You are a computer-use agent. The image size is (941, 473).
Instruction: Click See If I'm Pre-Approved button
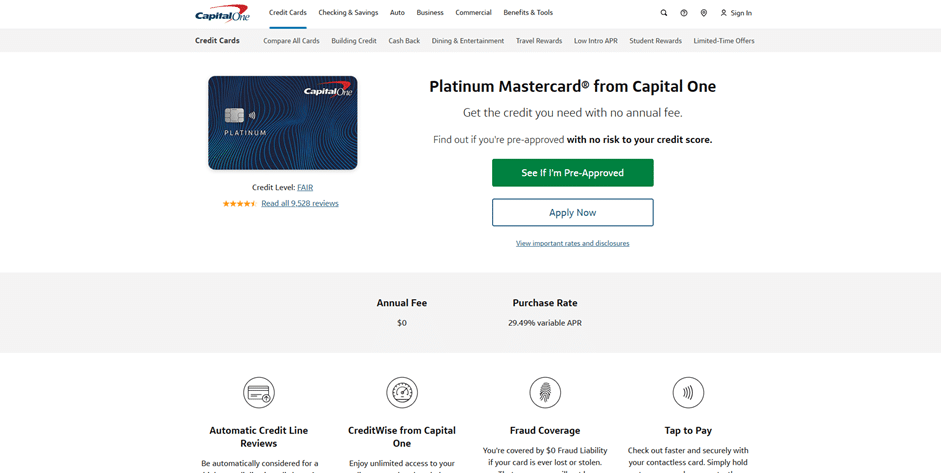point(573,173)
